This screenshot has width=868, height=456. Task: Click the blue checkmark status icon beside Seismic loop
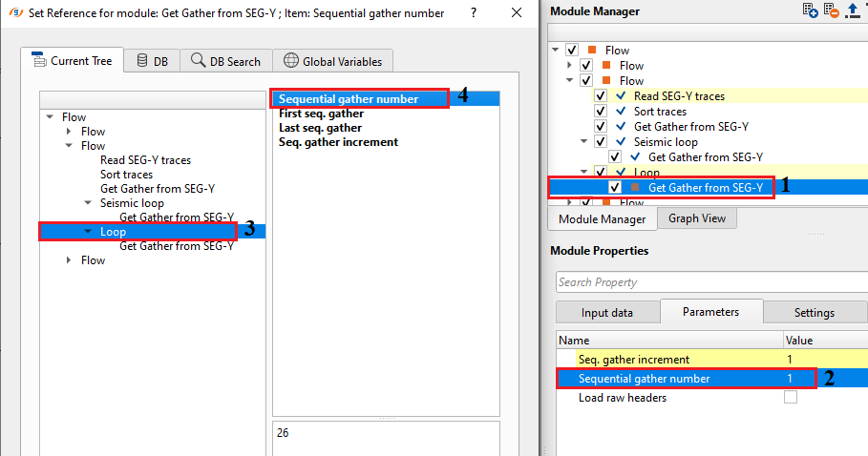point(621,141)
